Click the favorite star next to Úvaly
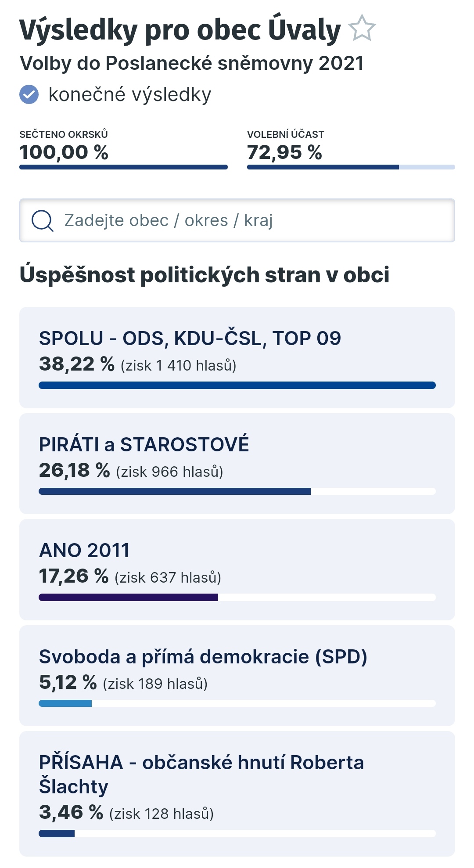 pyautogui.click(x=362, y=28)
